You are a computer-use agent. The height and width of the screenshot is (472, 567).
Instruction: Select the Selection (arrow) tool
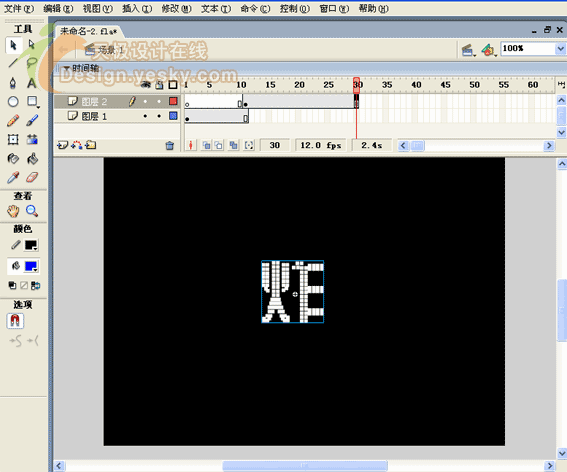pyautogui.click(x=13, y=45)
